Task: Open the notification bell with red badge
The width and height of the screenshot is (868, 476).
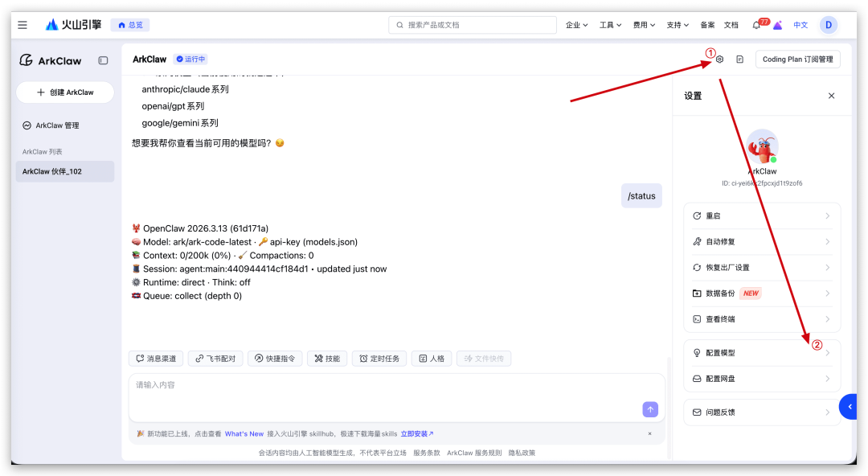Action: pyautogui.click(x=756, y=25)
